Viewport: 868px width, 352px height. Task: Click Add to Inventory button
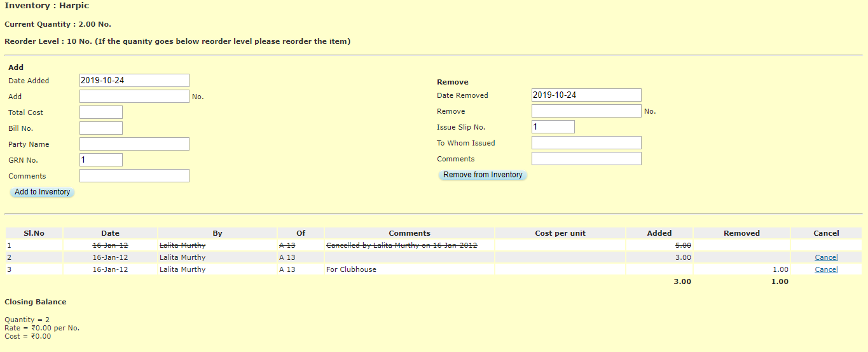pos(43,192)
